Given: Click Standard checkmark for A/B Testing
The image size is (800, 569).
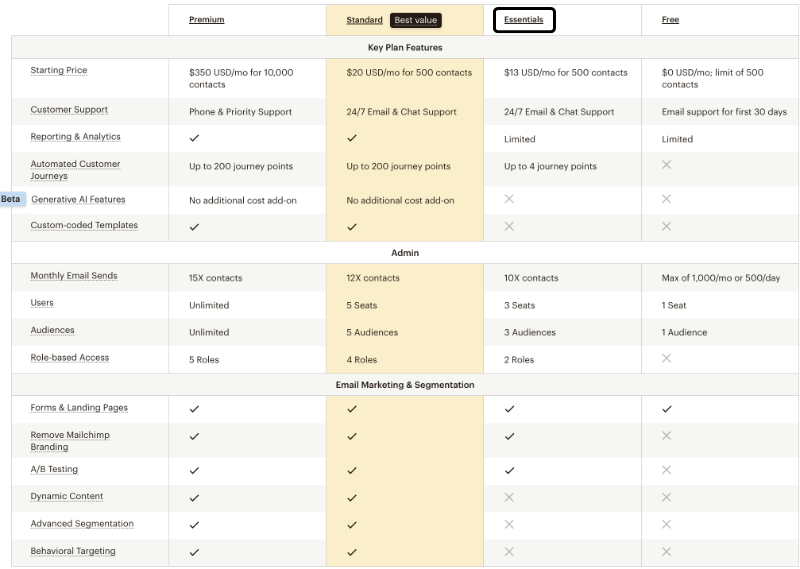Looking at the screenshot, I should 352,471.
